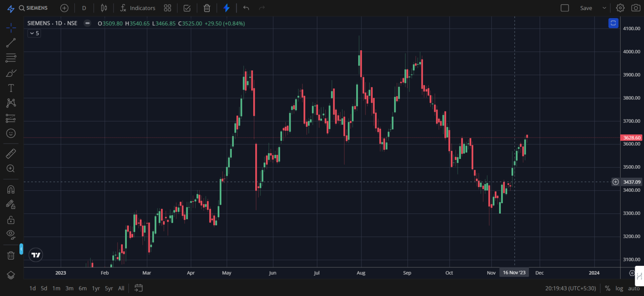Click the 20:19:43 (UTC+5:30) timezone clock
Viewport: 644px width, 296px height.
click(x=570, y=288)
